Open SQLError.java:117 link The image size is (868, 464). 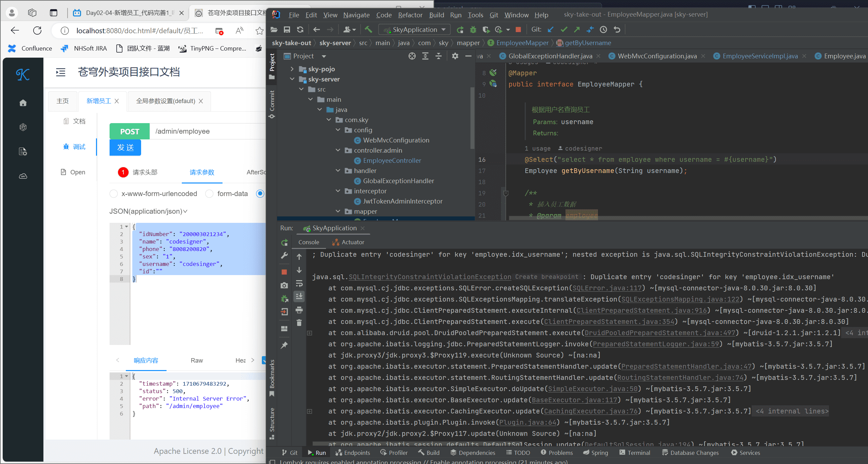pos(607,288)
